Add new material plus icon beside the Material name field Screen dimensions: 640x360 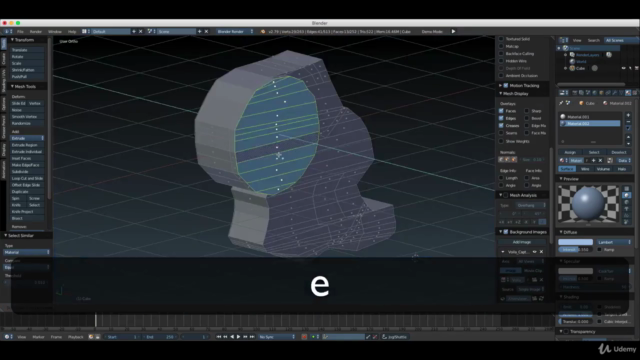coord(593,160)
